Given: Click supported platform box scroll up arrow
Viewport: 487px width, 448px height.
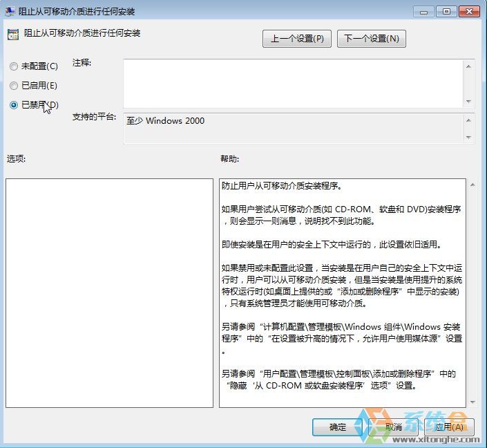Looking at the screenshot, I should tap(468, 120).
